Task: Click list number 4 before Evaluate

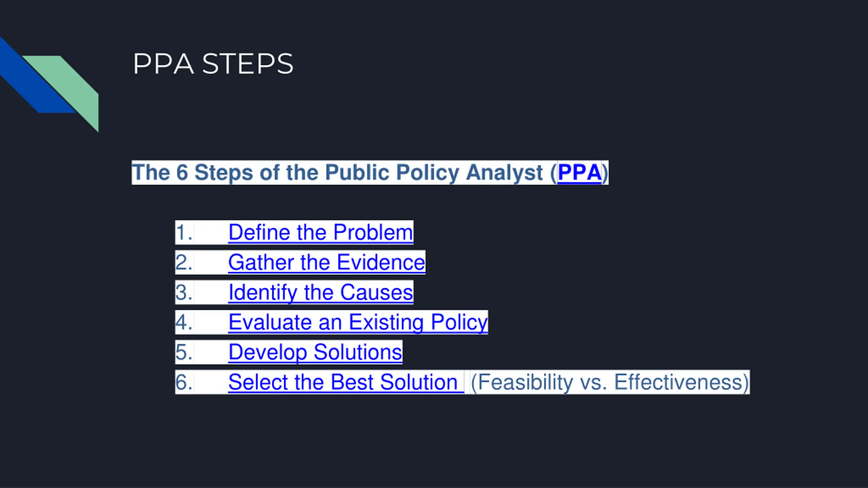Action: [184, 322]
